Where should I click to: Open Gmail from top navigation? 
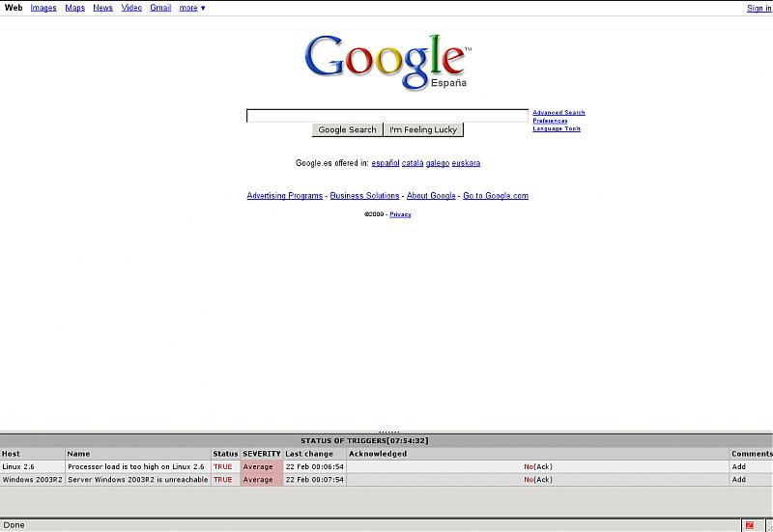click(160, 8)
